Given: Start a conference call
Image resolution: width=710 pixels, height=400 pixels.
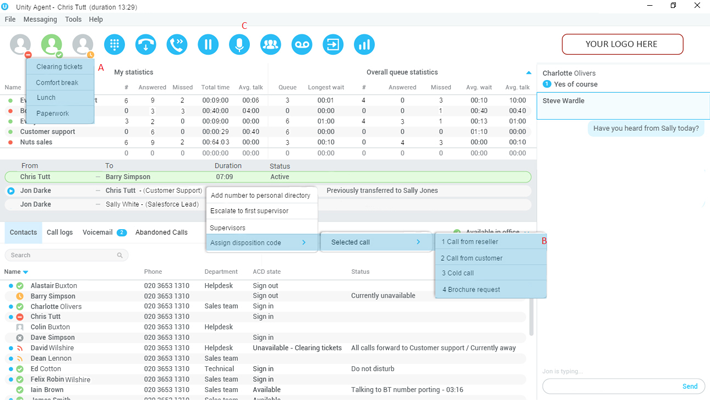Looking at the screenshot, I should coord(270,44).
